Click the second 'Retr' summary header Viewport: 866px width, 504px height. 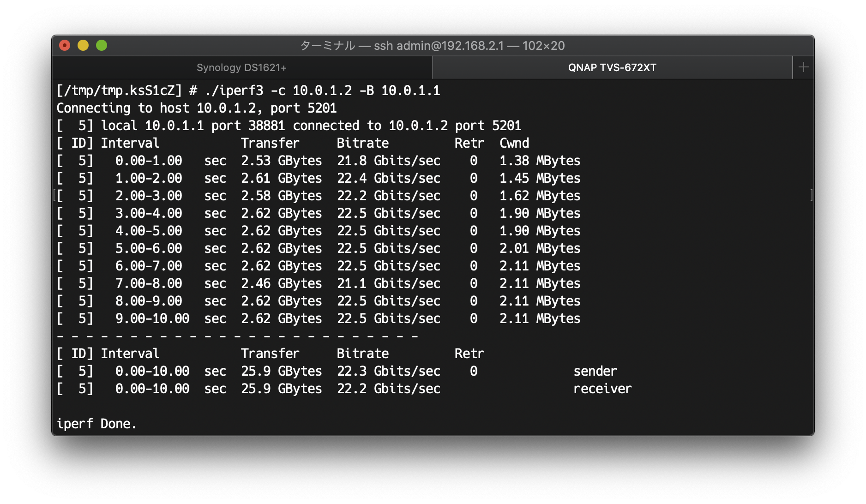click(x=469, y=354)
